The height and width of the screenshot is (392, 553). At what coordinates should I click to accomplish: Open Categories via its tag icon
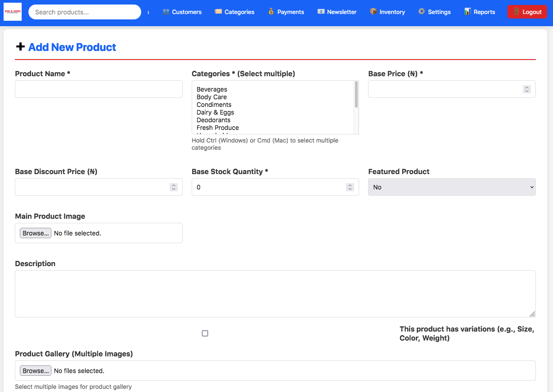218,12
